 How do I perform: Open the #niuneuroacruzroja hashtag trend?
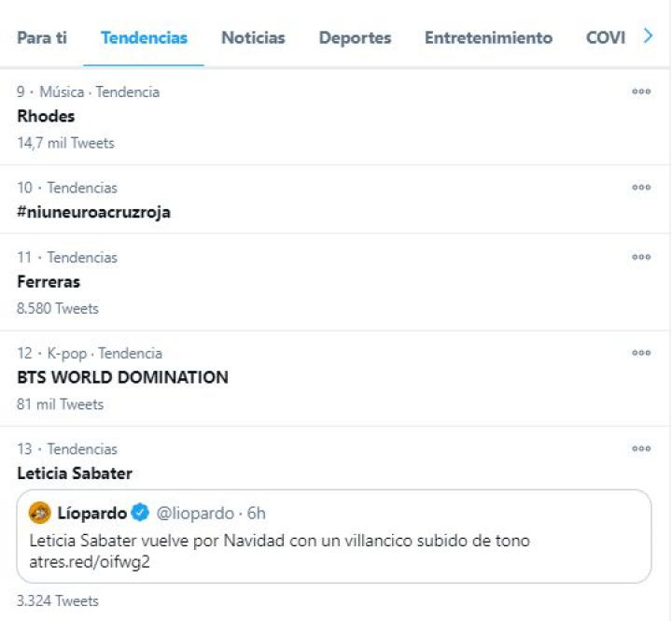[x=93, y=212]
